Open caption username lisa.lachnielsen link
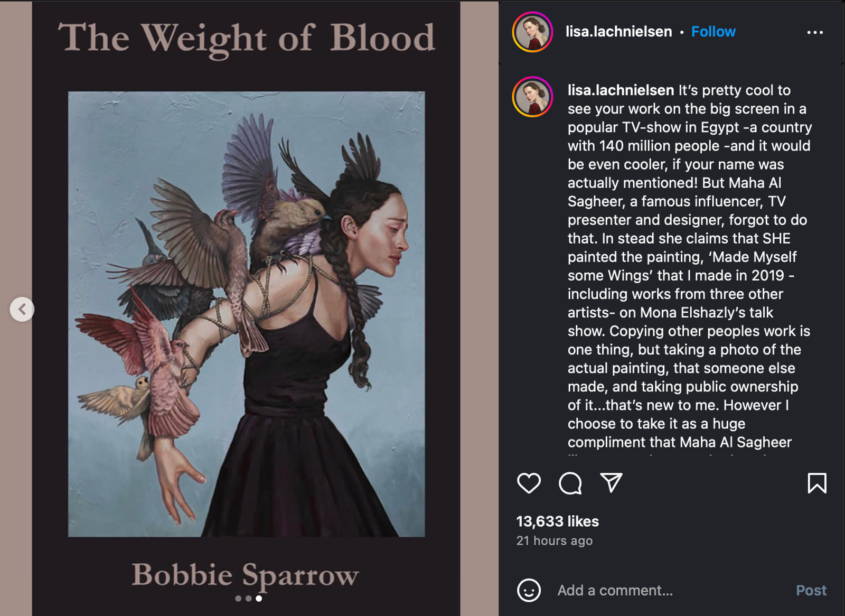The height and width of the screenshot is (616, 845). 621,90
